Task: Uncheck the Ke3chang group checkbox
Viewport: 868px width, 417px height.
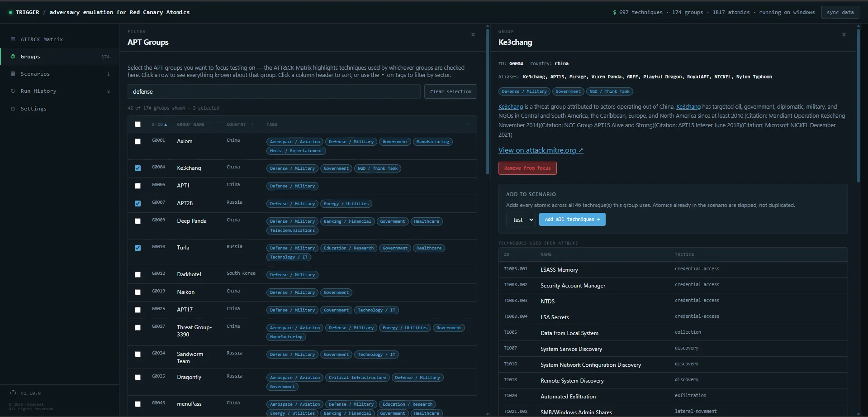Action: (138, 168)
